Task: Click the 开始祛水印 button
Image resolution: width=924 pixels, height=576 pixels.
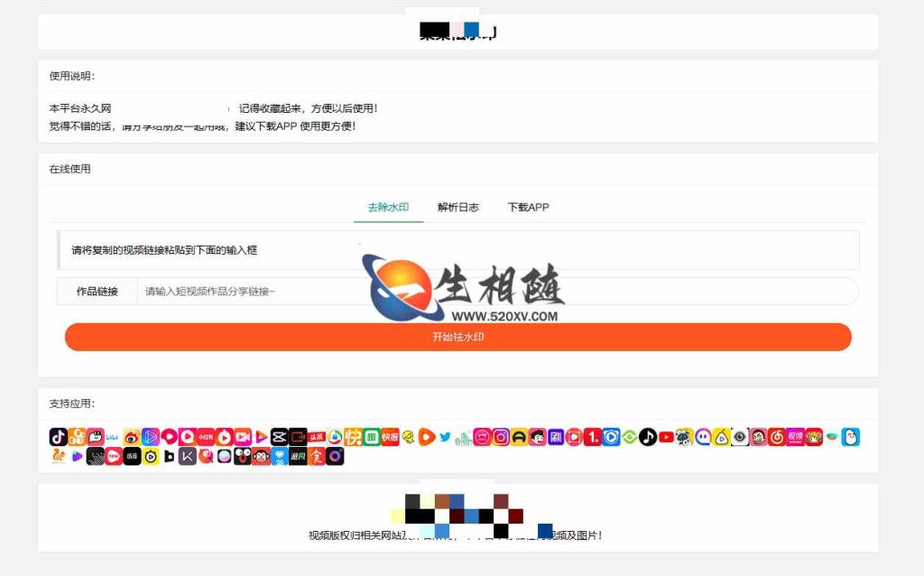Action: (x=458, y=336)
